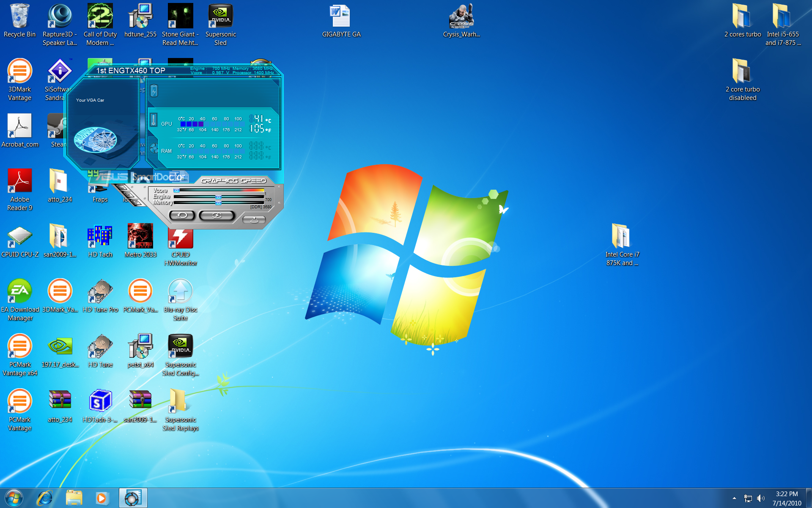Adjust the Engine clock slider handle
This screenshot has height=508, width=812.
pos(218,197)
